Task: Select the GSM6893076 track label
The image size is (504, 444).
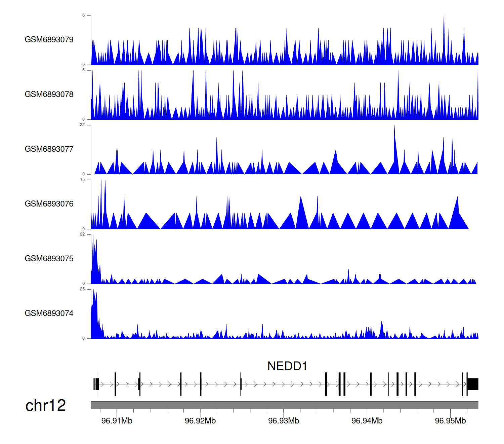Action: (x=49, y=204)
